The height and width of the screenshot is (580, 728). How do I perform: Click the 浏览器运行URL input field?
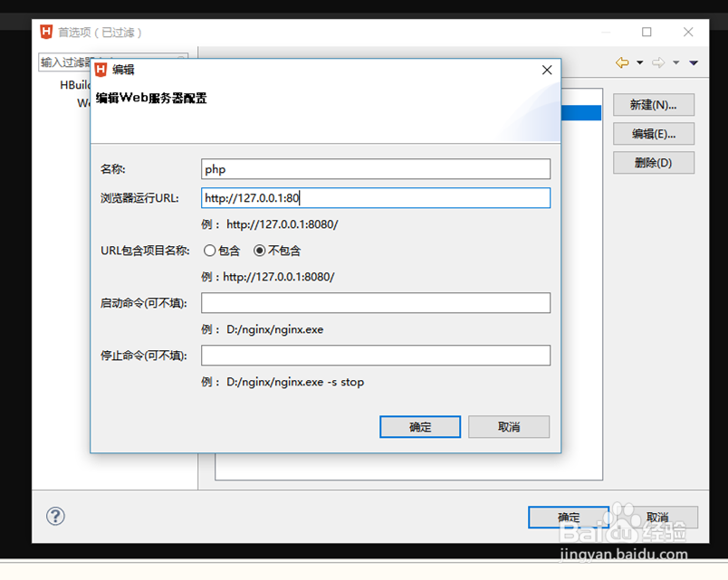pos(376,198)
